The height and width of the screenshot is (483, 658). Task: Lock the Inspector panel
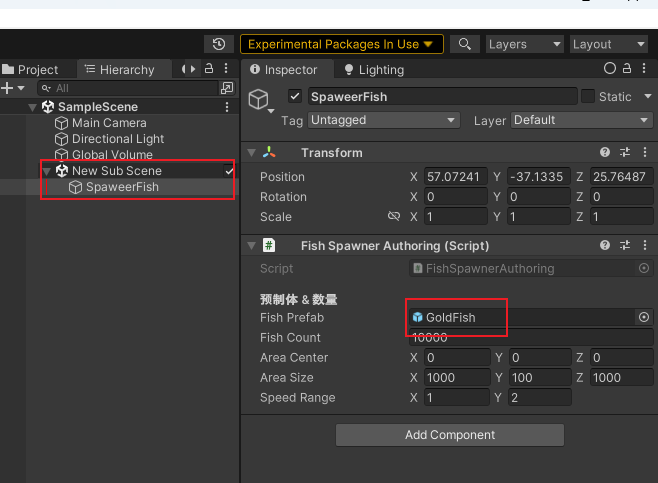(627, 68)
